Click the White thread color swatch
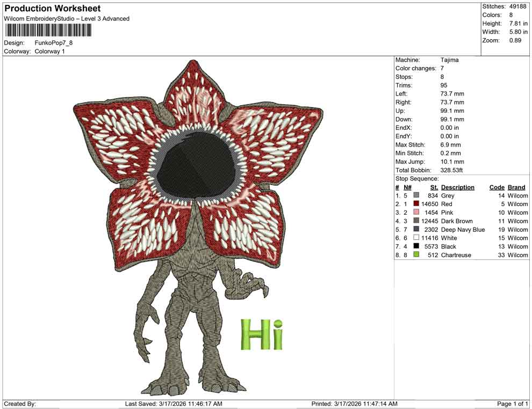 click(416, 238)
